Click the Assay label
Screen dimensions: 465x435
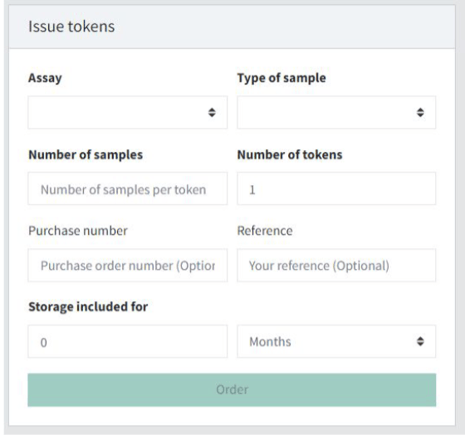tap(45, 78)
